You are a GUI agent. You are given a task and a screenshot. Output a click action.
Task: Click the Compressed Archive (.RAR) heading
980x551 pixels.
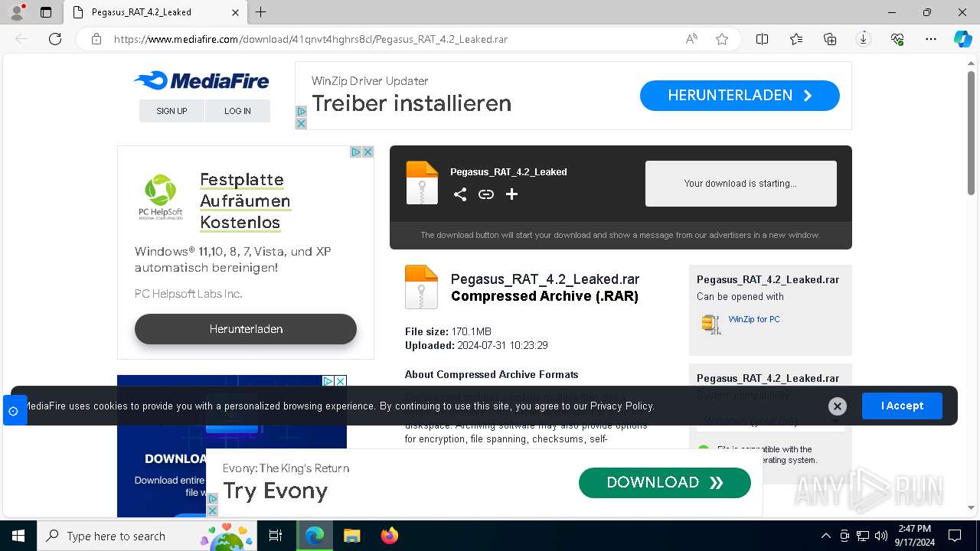coord(544,296)
